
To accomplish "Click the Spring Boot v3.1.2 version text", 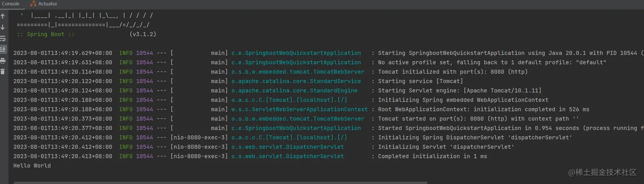I will pos(142,34).
